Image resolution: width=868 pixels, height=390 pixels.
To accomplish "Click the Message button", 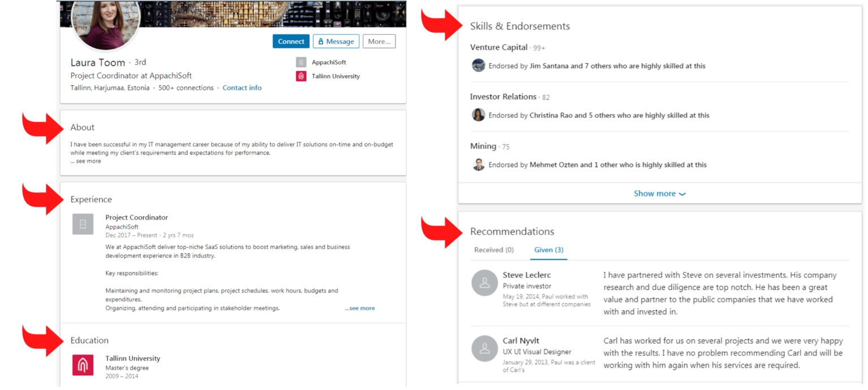I will point(336,41).
